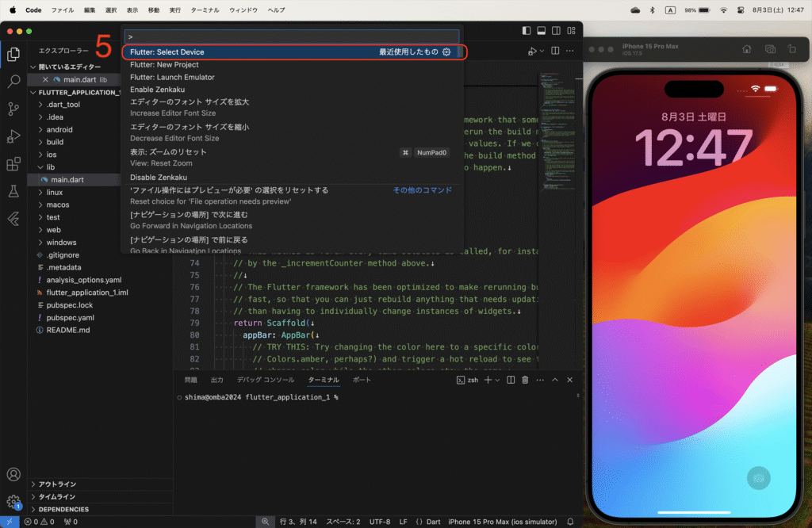The height and width of the screenshot is (528, 812).
Task: Click the zoom magnifier in status bar
Action: pos(265,522)
